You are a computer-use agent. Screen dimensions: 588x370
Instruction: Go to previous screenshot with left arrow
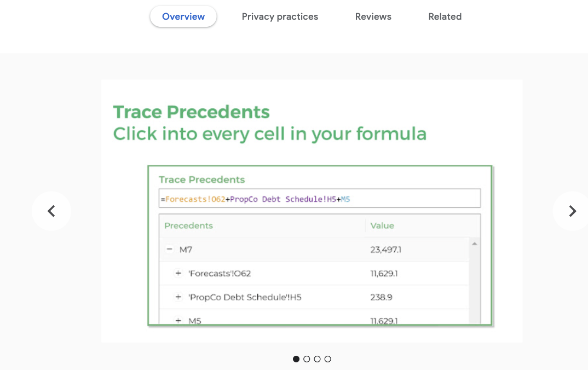coord(51,211)
